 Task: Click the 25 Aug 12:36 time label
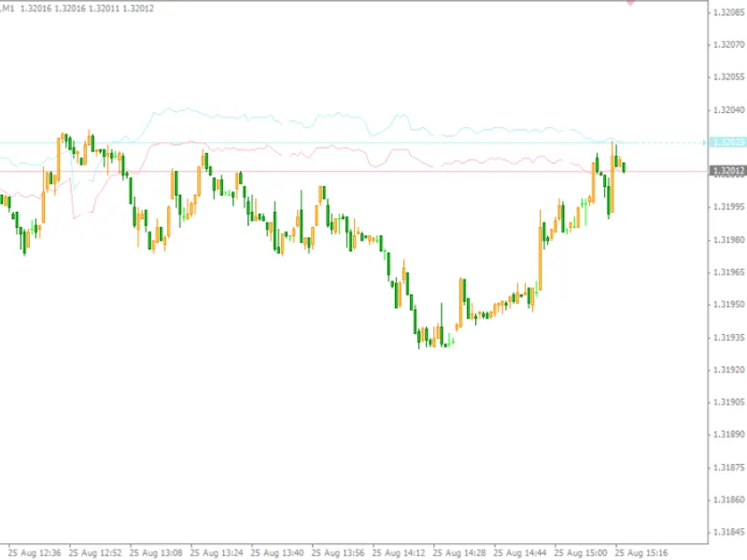point(35,553)
